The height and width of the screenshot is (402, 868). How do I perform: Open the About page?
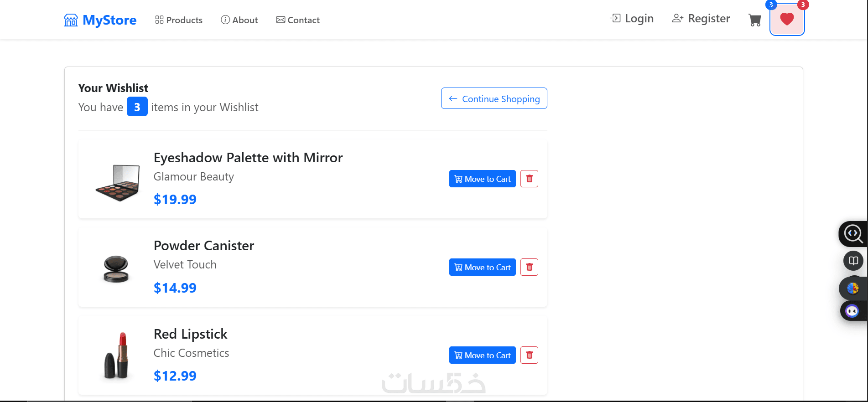pos(239,20)
